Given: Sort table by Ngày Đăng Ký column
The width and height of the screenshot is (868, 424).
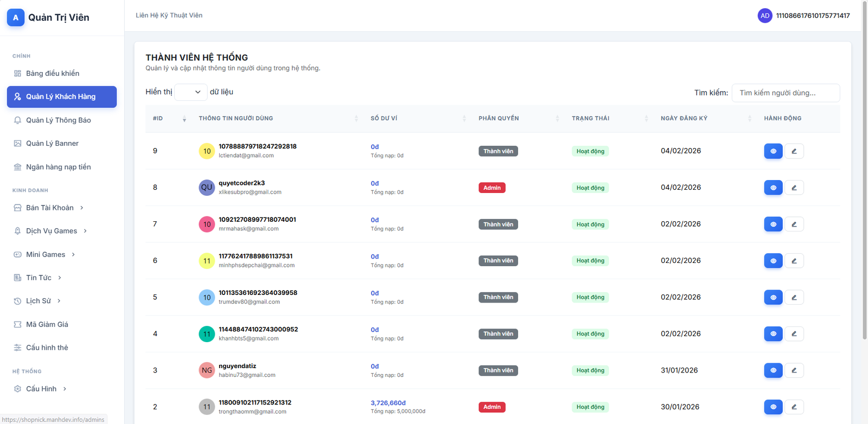Looking at the screenshot, I should point(684,118).
